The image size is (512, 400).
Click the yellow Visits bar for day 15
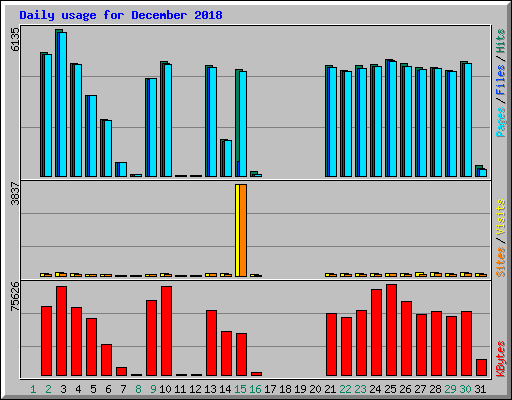tap(237, 230)
